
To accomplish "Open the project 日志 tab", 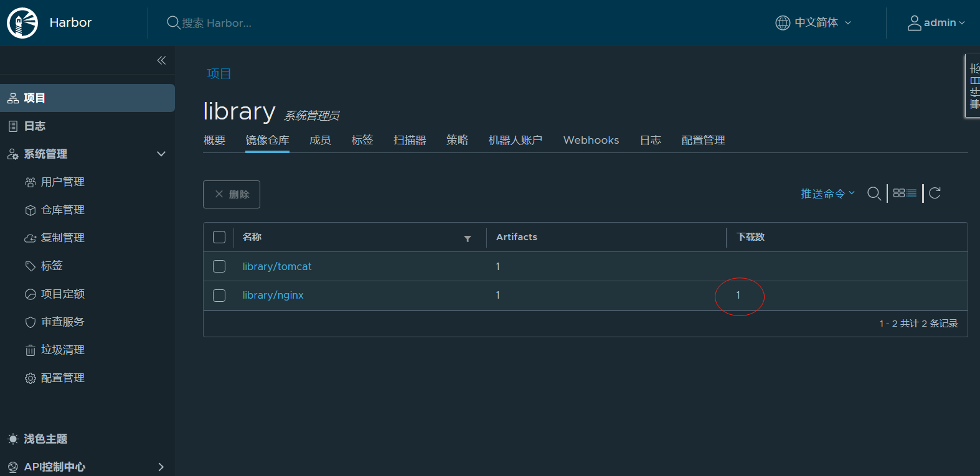I will [651, 141].
